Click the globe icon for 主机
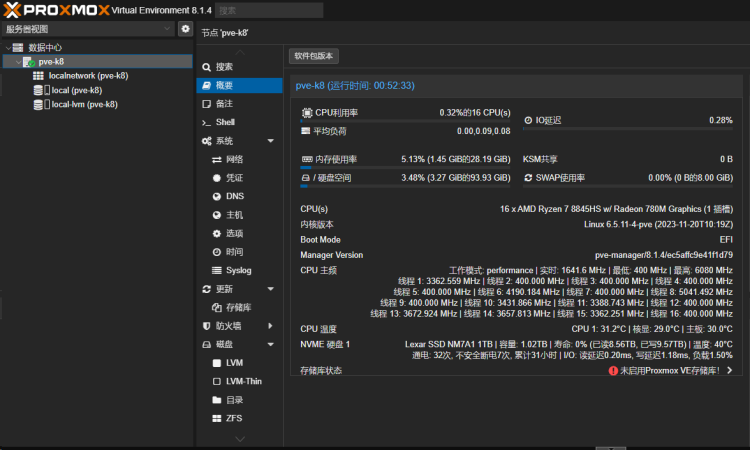This screenshot has height=450, width=750. tap(217, 215)
